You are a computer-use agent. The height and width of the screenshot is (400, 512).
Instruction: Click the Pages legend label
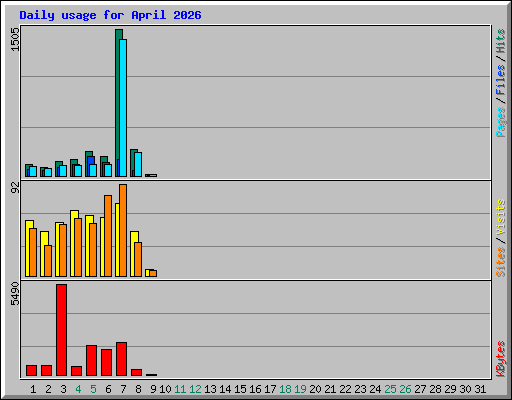point(501,122)
